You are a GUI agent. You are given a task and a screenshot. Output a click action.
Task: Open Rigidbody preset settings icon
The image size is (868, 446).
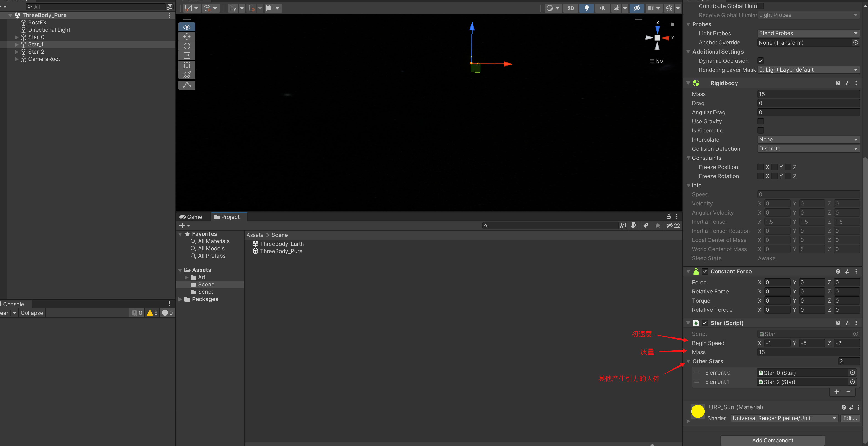click(x=847, y=83)
